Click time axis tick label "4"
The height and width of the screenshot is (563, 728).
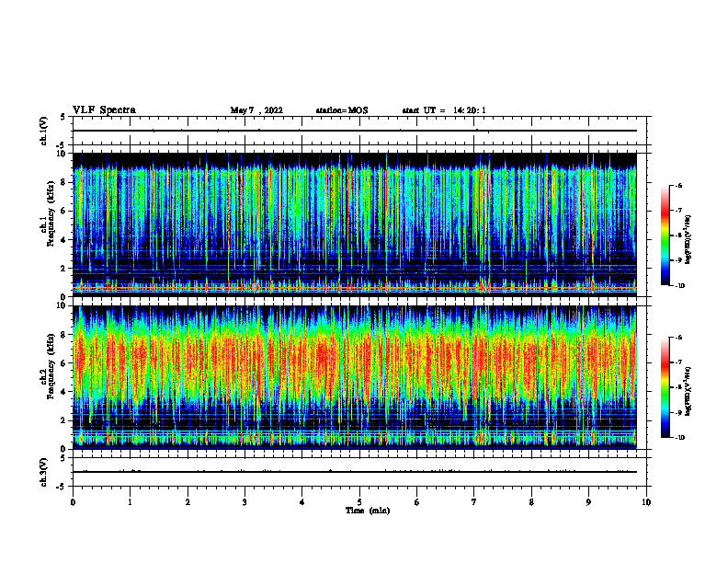point(302,502)
